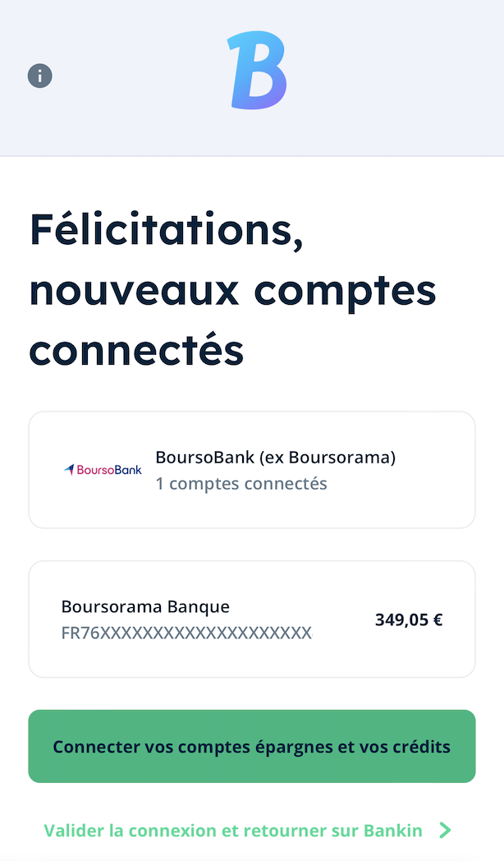Connecter vos comptes épargnes et vos crédits button
504x861 pixels.
click(252, 746)
